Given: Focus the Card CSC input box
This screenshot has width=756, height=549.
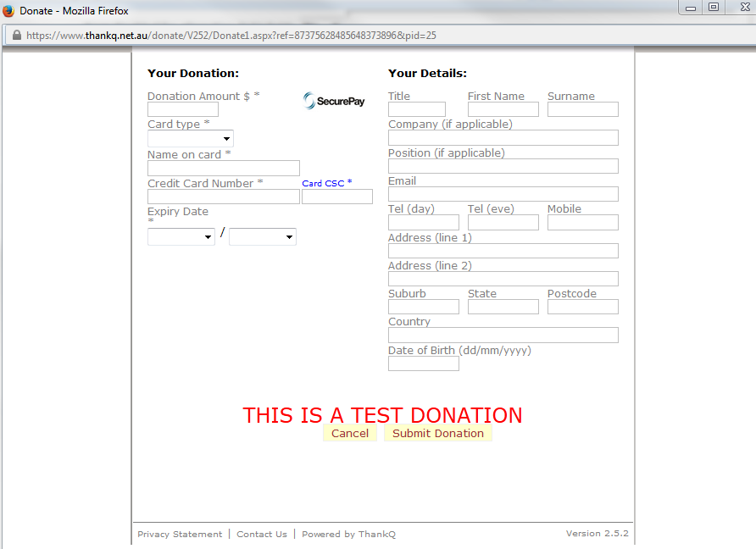Looking at the screenshot, I should point(337,197).
